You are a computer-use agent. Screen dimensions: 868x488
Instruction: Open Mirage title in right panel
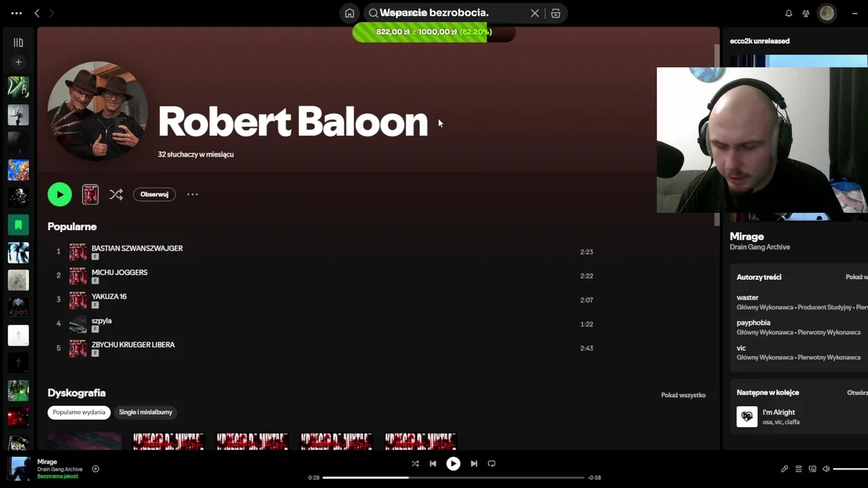coord(747,237)
